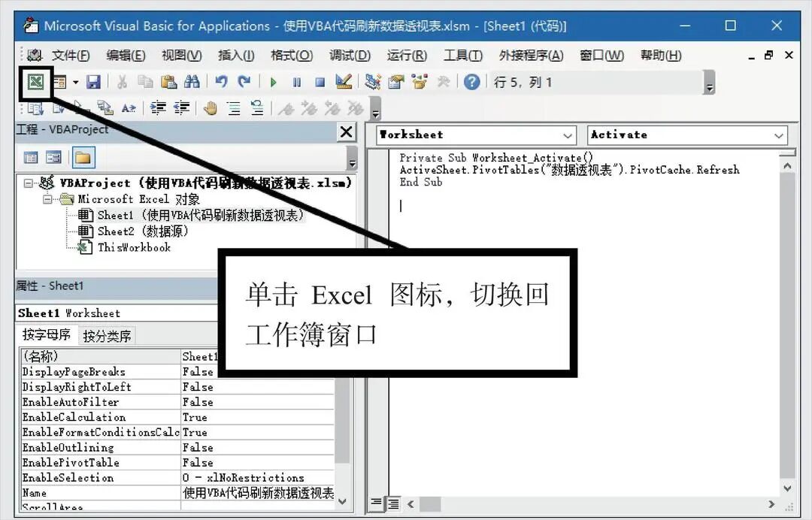Toggle Folders in the project panel
The image size is (812, 520).
click(83, 157)
